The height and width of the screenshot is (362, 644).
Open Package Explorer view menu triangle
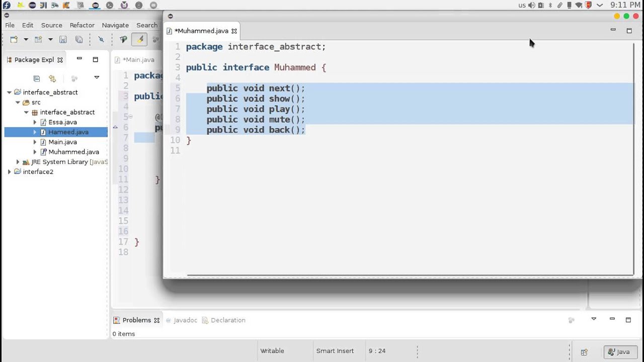coord(97,78)
